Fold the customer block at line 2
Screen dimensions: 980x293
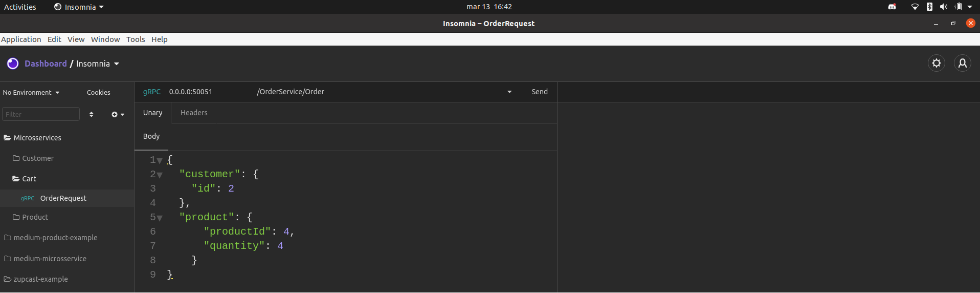pyautogui.click(x=160, y=175)
